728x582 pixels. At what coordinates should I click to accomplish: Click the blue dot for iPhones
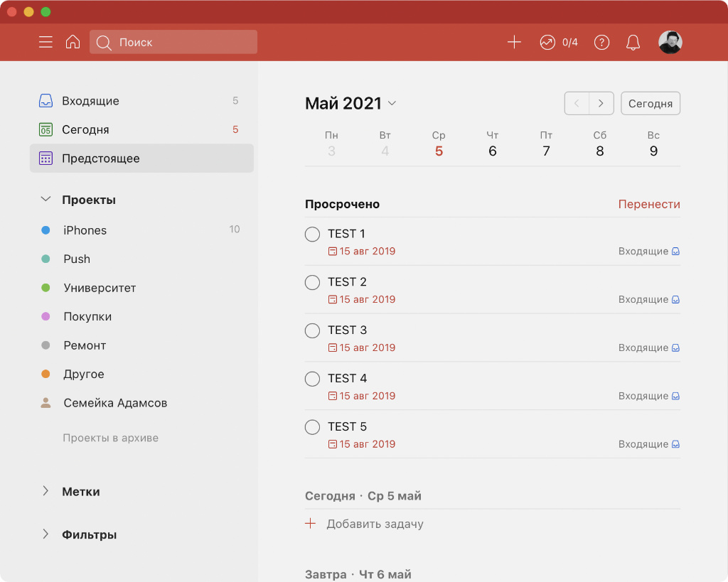point(45,230)
